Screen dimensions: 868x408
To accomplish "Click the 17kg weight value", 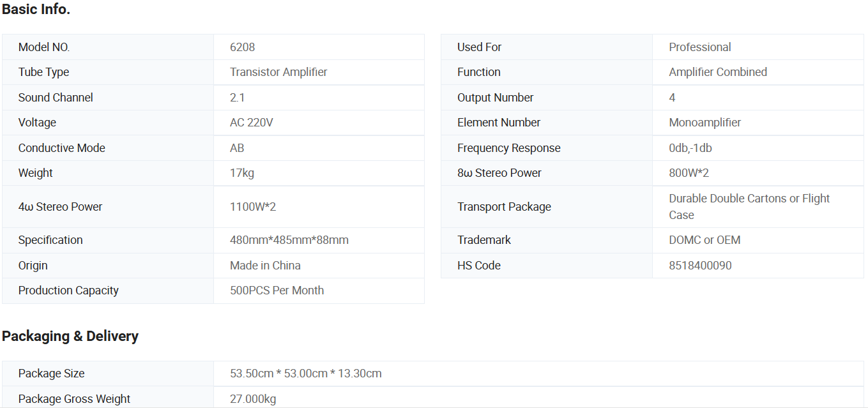I will point(242,173).
